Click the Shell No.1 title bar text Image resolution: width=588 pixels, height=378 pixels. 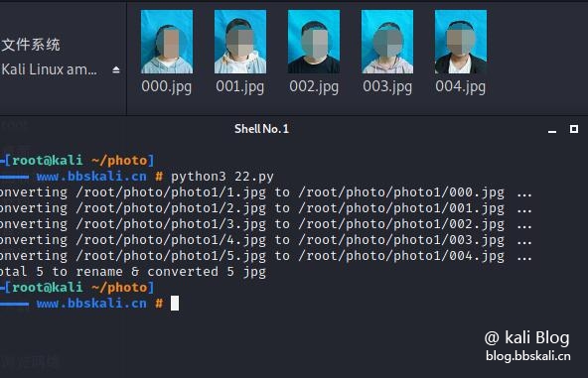261,129
